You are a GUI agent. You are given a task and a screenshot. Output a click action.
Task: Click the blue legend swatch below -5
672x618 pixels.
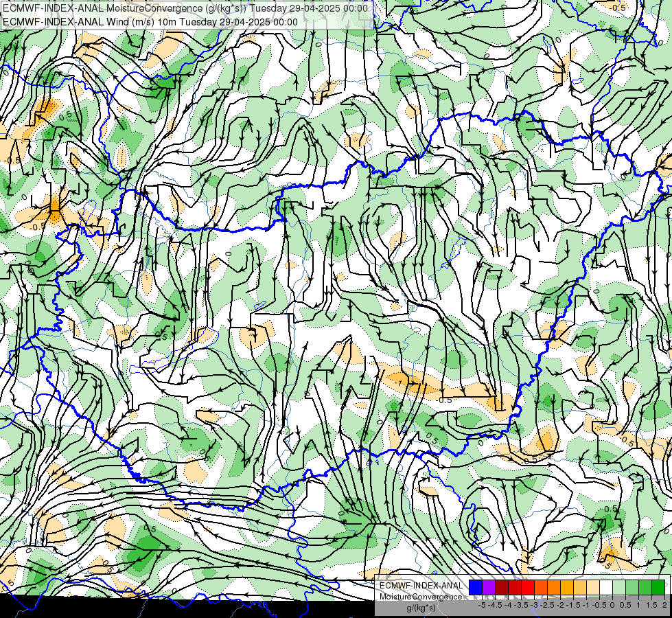[476, 588]
